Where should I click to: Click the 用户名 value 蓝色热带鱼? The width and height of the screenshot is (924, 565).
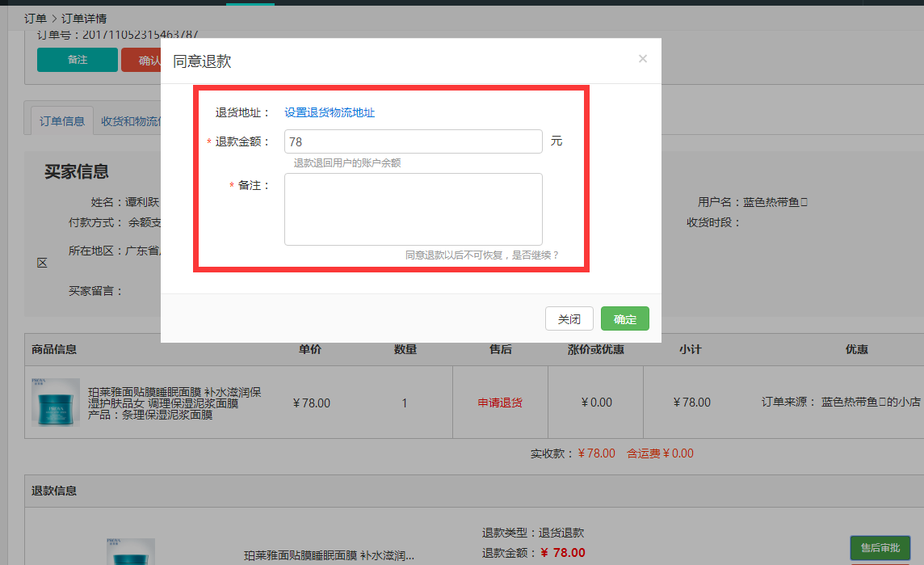click(774, 202)
